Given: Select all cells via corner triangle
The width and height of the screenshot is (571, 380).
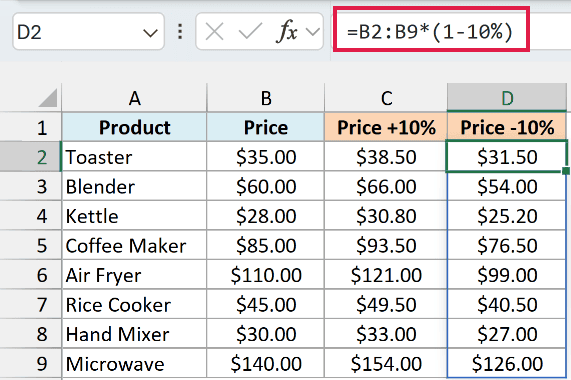Looking at the screenshot, I should [x=48, y=98].
